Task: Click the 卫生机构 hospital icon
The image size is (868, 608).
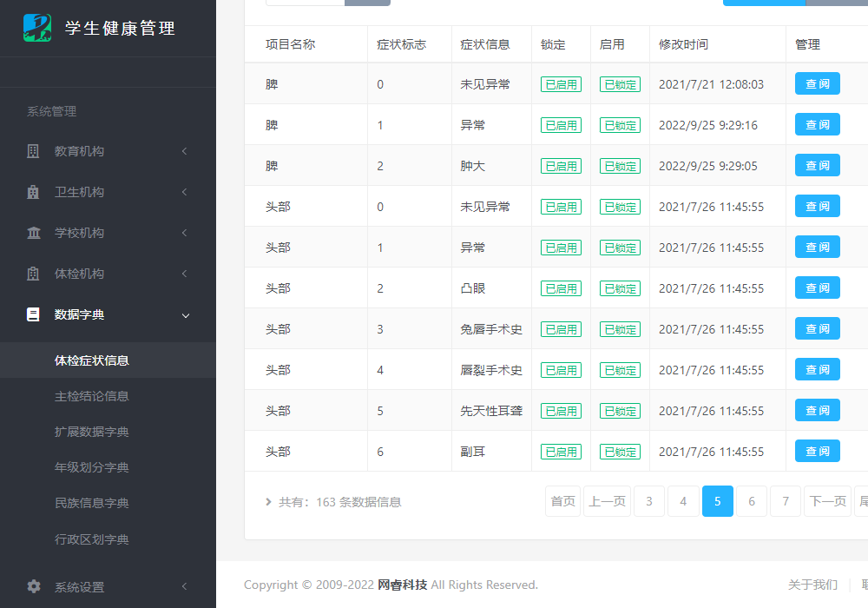Action: coord(33,192)
